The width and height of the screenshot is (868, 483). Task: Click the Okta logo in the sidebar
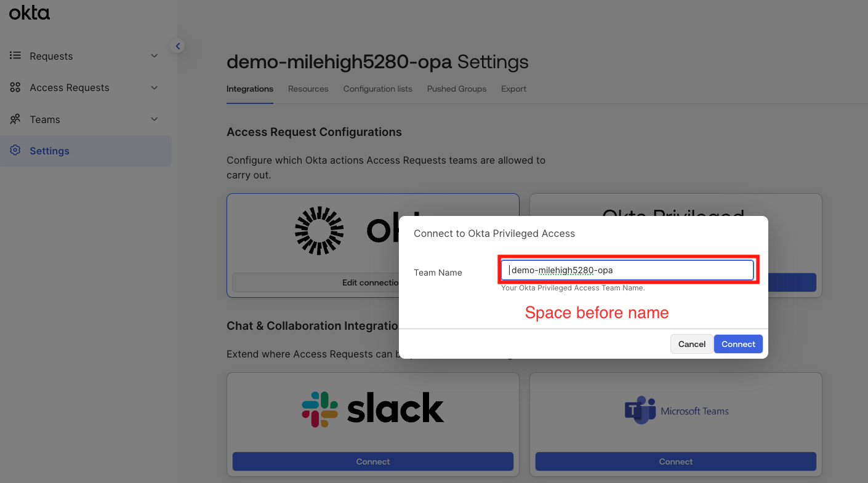[30, 13]
